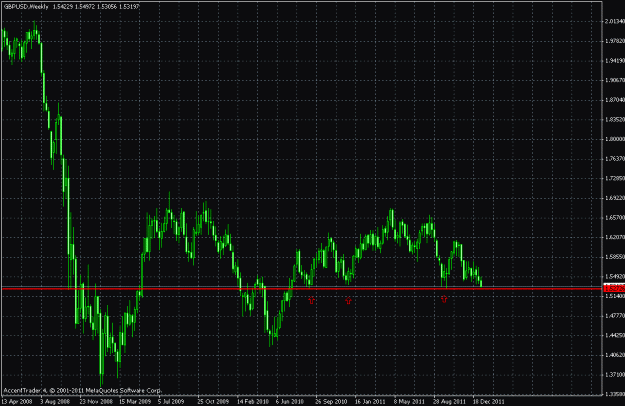The image size is (625, 406).
Task: Click the red price tag on price axis
Action: (614, 288)
